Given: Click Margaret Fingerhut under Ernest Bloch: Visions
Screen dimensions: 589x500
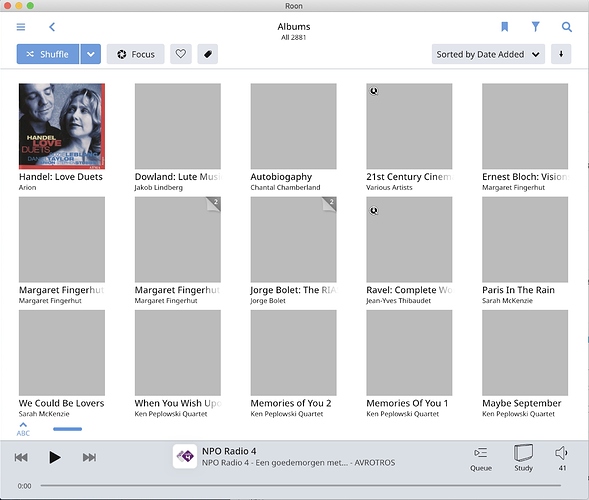Looking at the screenshot, I should [x=513, y=187].
